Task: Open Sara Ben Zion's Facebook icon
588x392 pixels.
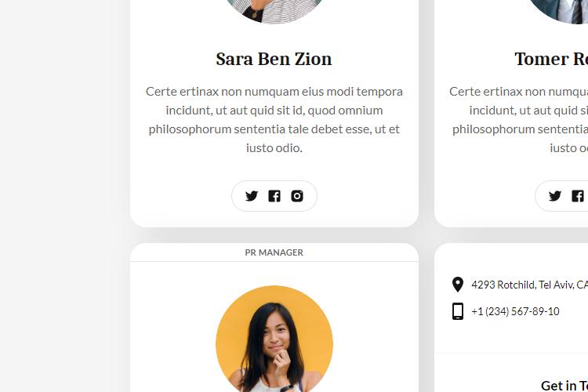Action: [274, 196]
